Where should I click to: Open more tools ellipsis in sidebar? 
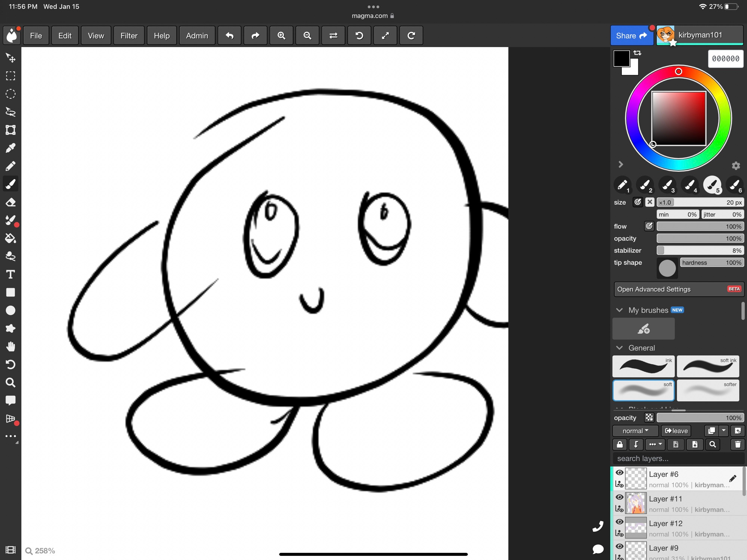[x=10, y=436]
